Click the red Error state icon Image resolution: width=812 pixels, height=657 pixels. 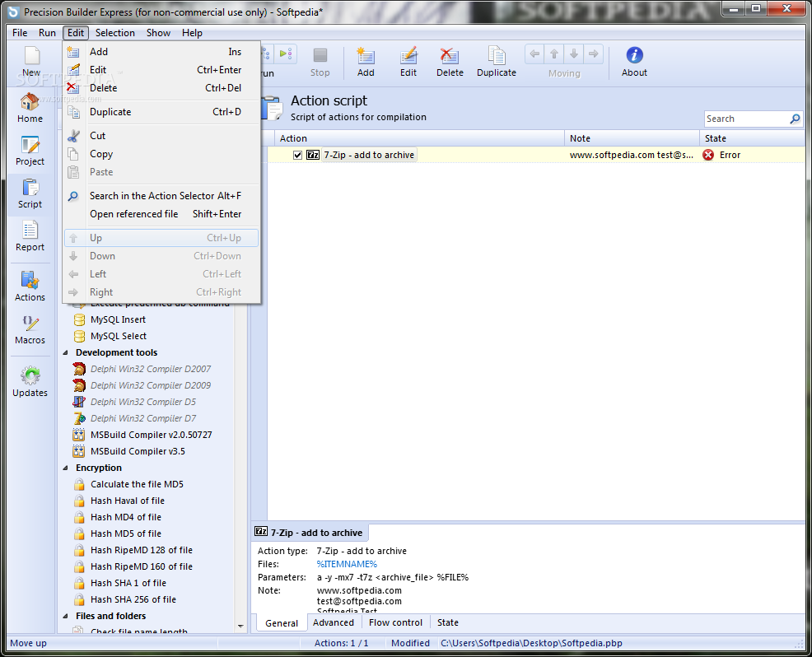pos(708,155)
